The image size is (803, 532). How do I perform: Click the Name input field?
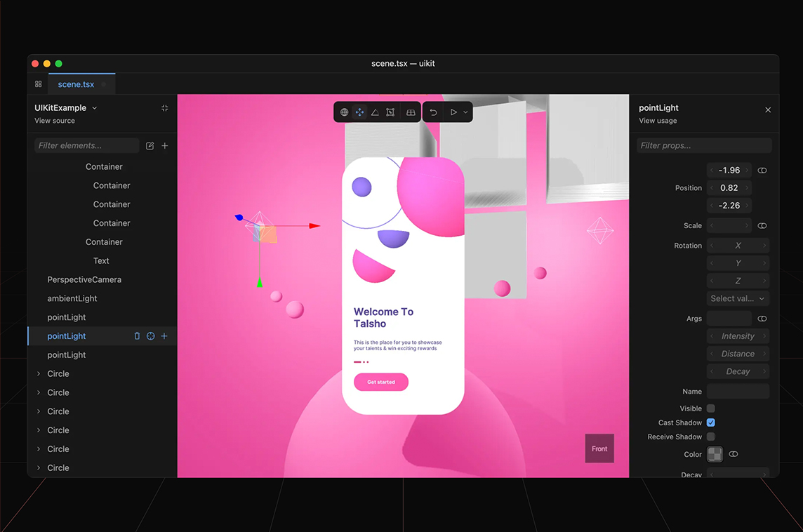(x=738, y=391)
